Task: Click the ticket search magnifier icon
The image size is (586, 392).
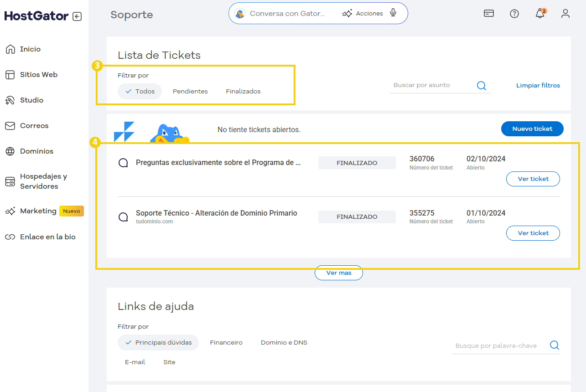Action: tap(482, 86)
